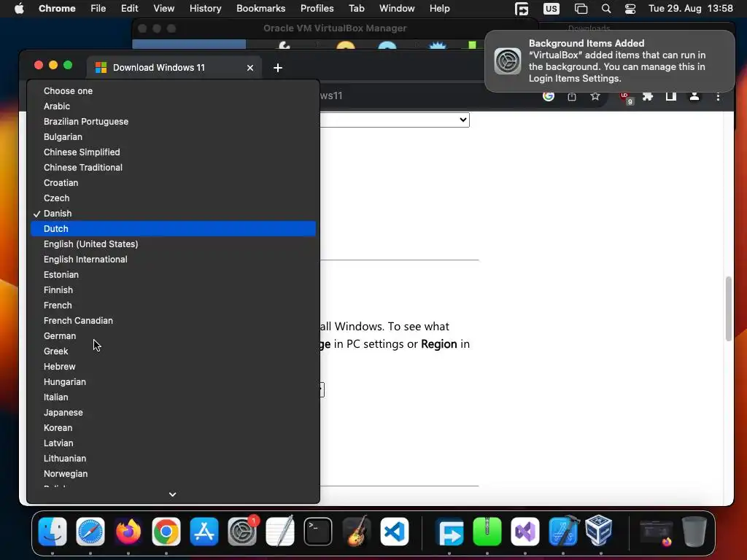Open the Chrome File menu
Screen dimensions: 747x560
pyautogui.click(x=98, y=9)
